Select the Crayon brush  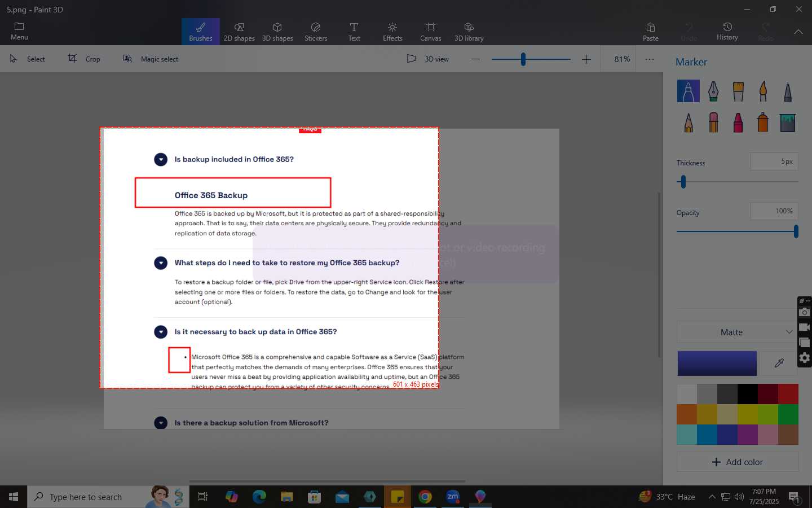pyautogui.click(x=738, y=122)
